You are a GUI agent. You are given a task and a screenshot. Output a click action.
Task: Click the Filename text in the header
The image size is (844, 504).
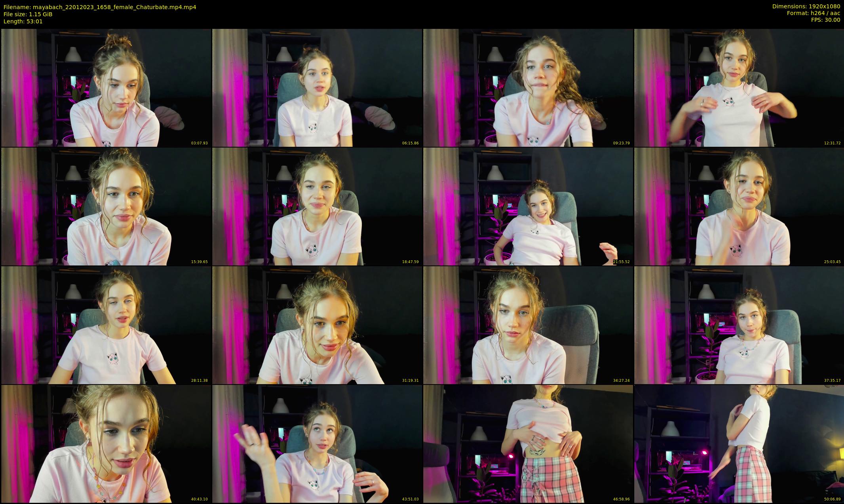(100, 7)
